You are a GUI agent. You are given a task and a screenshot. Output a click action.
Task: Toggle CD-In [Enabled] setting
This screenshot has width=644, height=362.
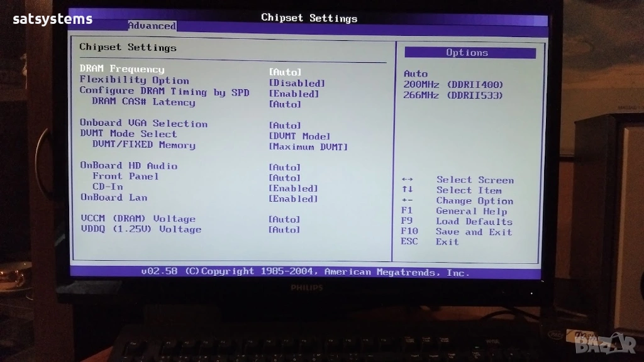point(293,188)
